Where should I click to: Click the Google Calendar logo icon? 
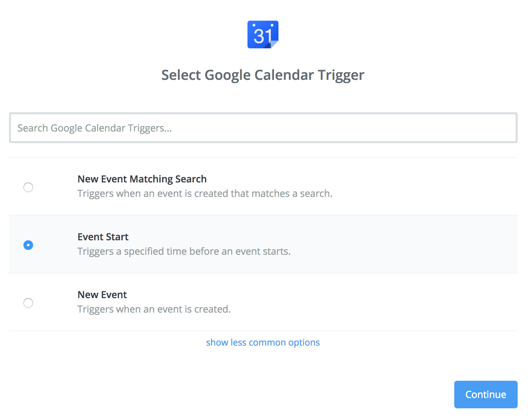point(263,34)
